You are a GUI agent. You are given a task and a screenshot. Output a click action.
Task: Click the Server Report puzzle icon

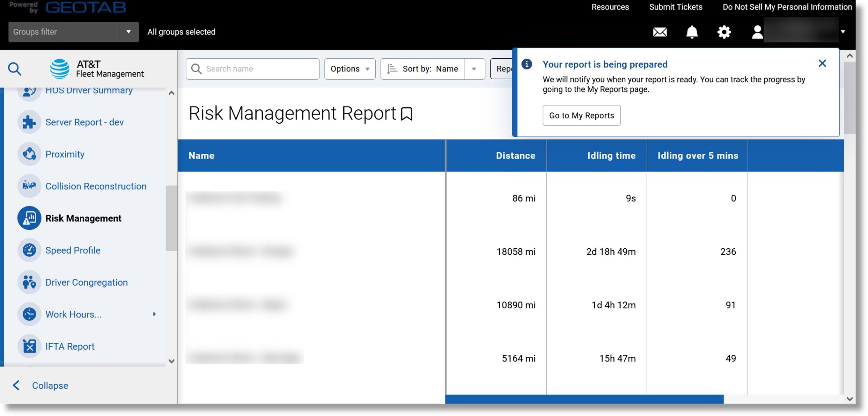pos(29,122)
